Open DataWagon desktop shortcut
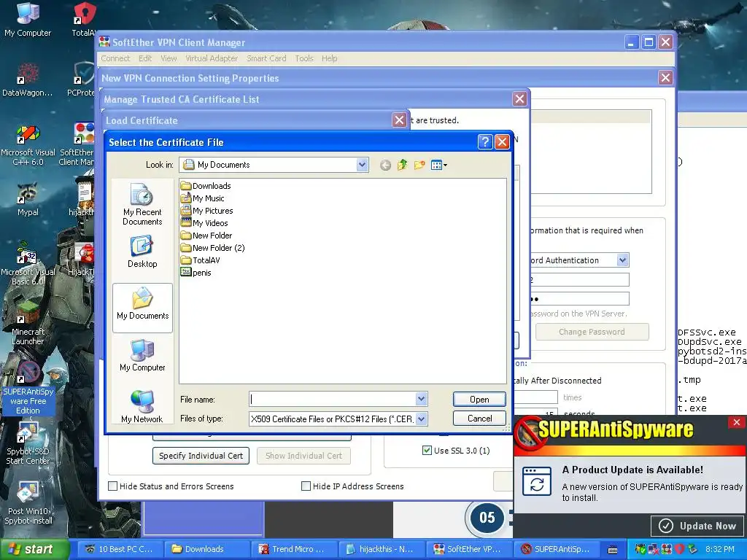The height and width of the screenshot is (560, 747). [28, 79]
